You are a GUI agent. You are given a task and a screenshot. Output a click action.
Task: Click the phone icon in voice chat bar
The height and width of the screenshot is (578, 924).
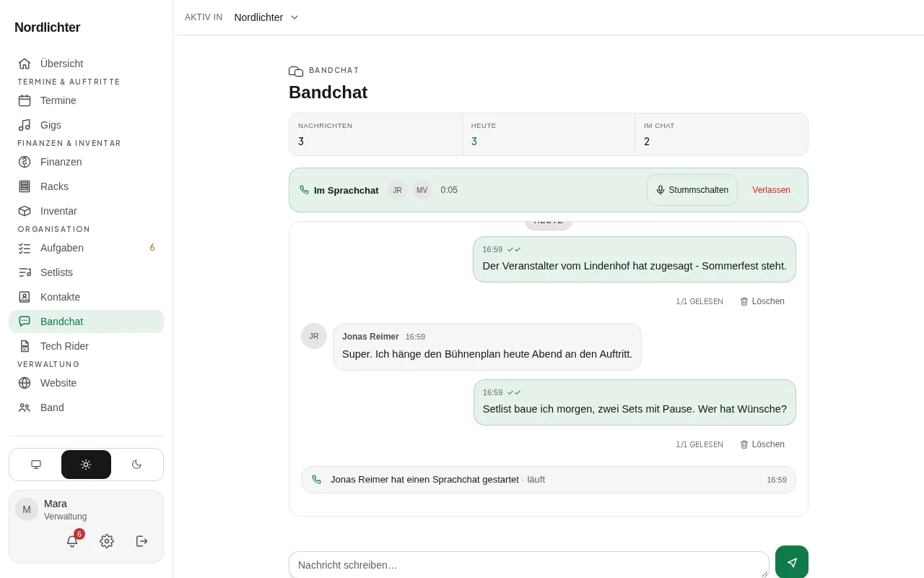[304, 190]
